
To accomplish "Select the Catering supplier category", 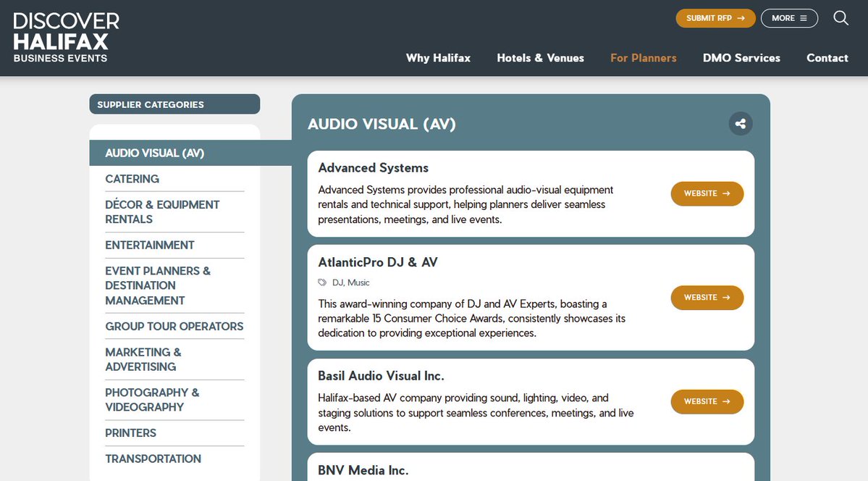I will point(132,179).
